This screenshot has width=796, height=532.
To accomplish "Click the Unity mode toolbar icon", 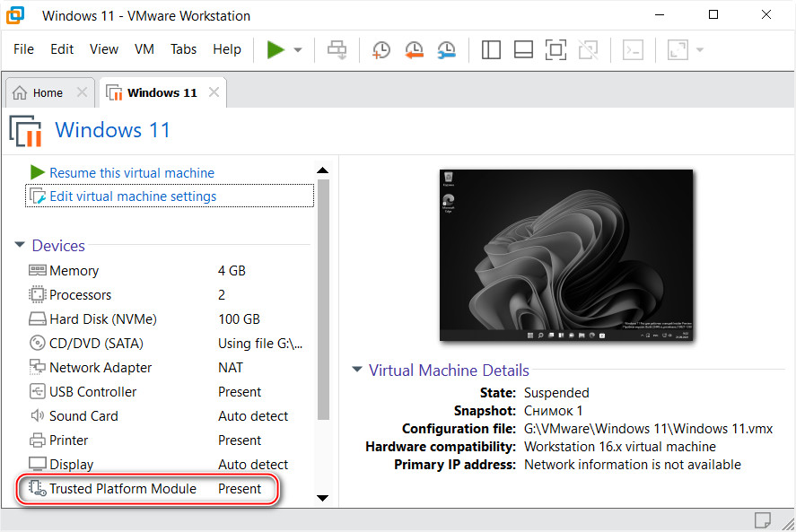I will [589, 49].
